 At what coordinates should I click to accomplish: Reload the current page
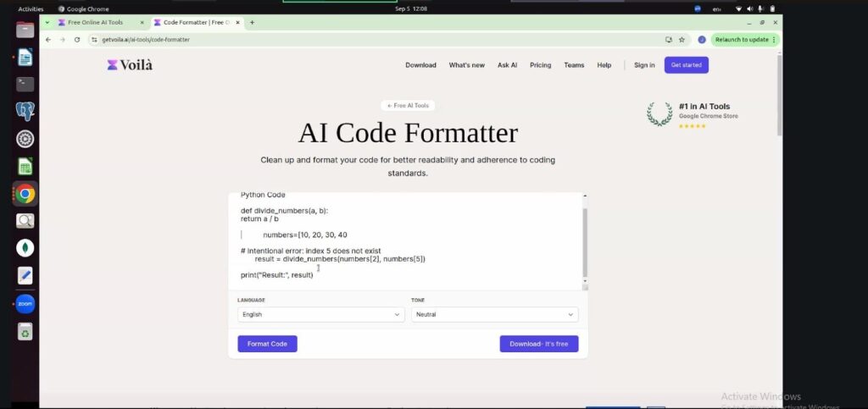(77, 40)
